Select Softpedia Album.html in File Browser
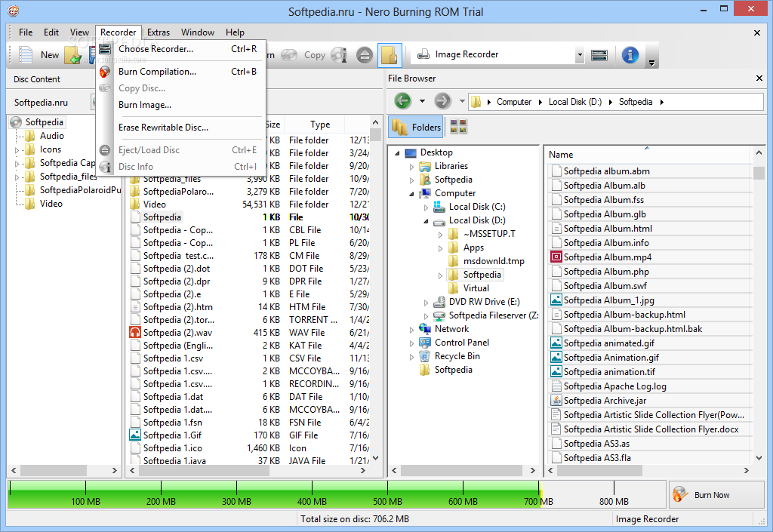 click(x=608, y=229)
